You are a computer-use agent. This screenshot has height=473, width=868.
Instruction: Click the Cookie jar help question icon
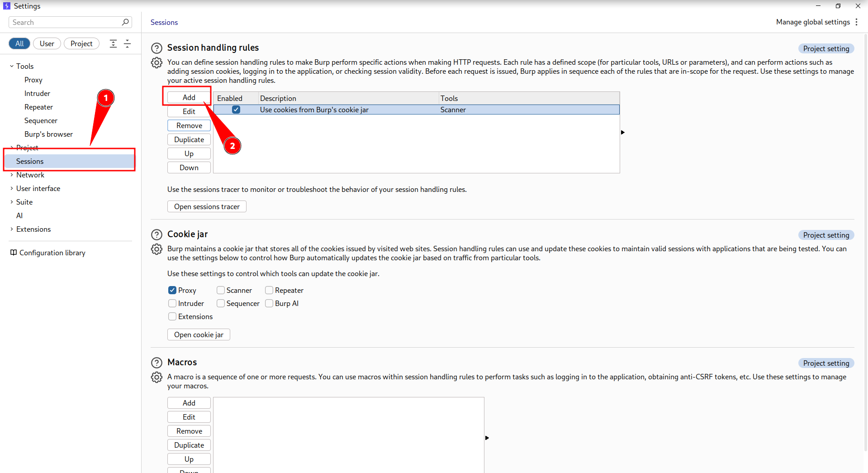157,234
